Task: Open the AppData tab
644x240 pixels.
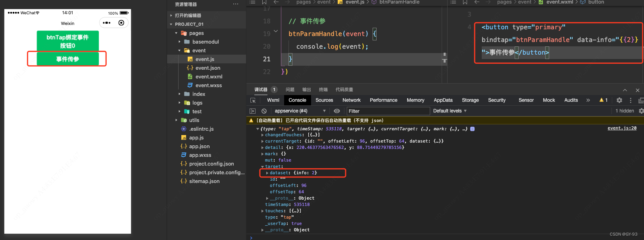Action: coord(443,100)
